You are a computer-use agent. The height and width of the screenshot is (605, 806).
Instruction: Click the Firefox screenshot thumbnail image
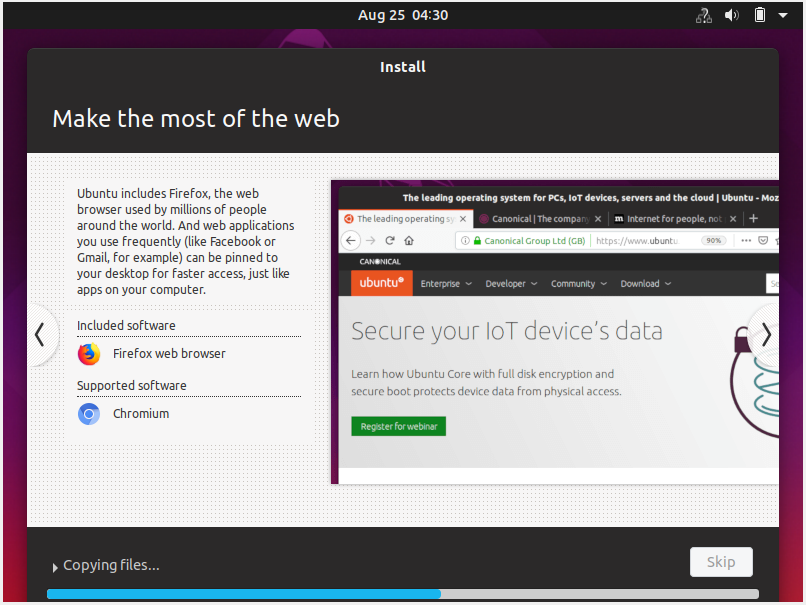point(555,332)
